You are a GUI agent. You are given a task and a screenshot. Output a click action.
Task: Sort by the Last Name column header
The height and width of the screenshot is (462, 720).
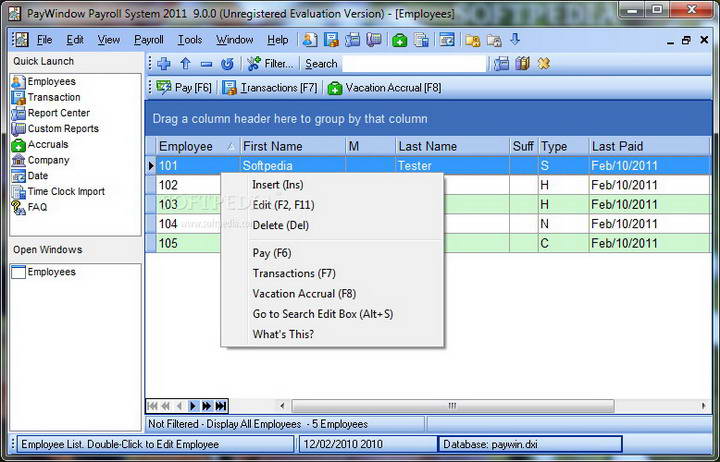(x=452, y=146)
